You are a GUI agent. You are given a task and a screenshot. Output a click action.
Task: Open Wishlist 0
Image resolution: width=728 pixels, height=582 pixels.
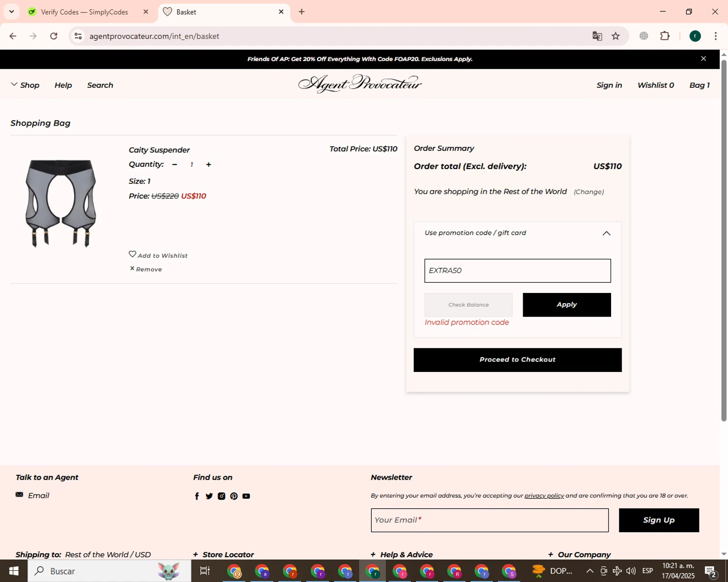(x=656, y=85)
